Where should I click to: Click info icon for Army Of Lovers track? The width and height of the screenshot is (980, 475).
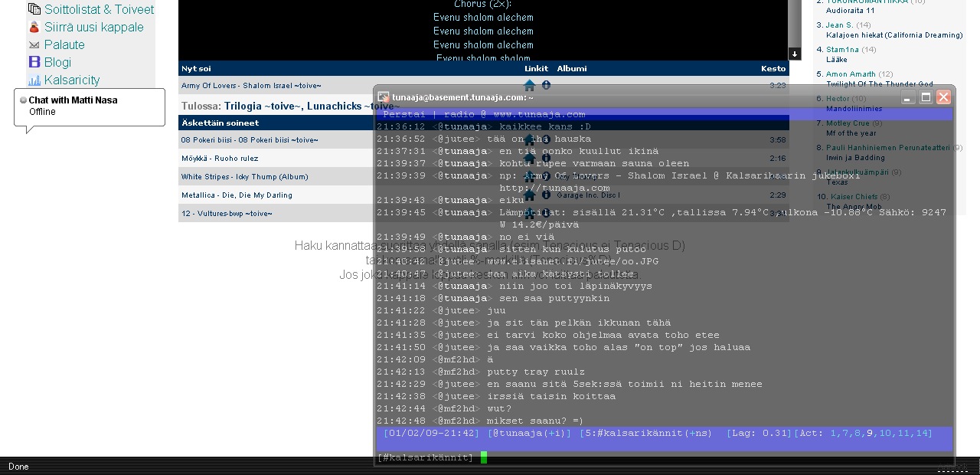[x=546, y=86]
